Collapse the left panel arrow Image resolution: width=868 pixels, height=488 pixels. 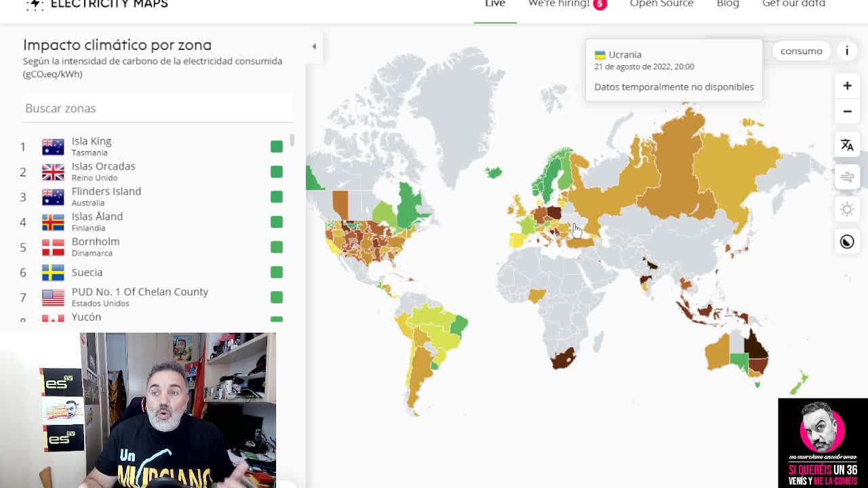click(314, 47)
